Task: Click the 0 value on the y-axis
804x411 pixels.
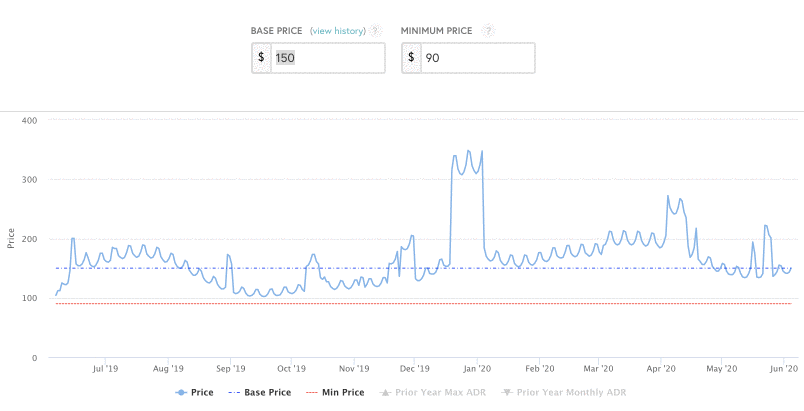Action: click(34, 358)
